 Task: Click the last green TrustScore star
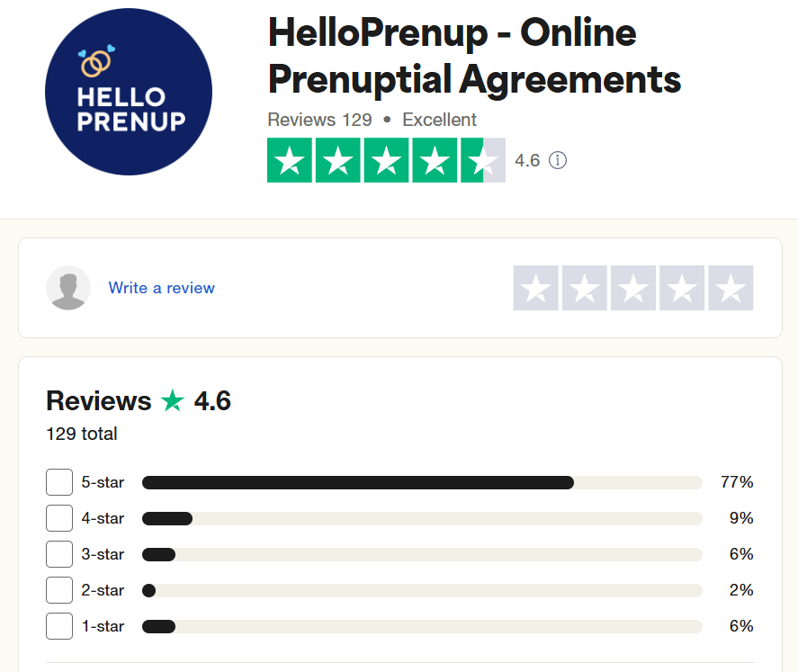[x=482, y=160]
